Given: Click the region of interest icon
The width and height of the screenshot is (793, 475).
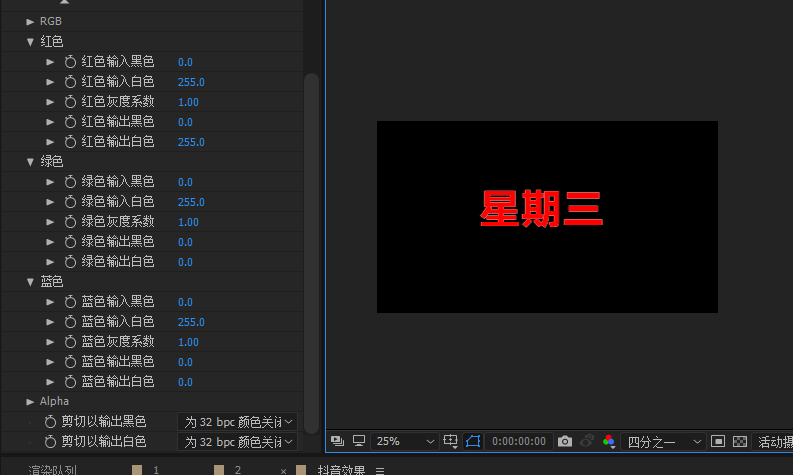Looking at the screenshot, I should pyautogui.click(x=717, y=441).
